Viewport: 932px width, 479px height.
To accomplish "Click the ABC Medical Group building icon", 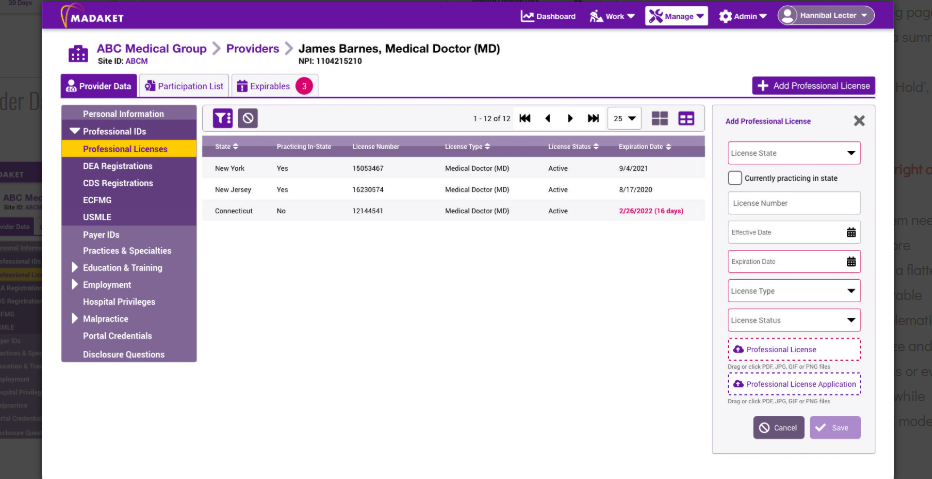I will [x=78, y=53].
